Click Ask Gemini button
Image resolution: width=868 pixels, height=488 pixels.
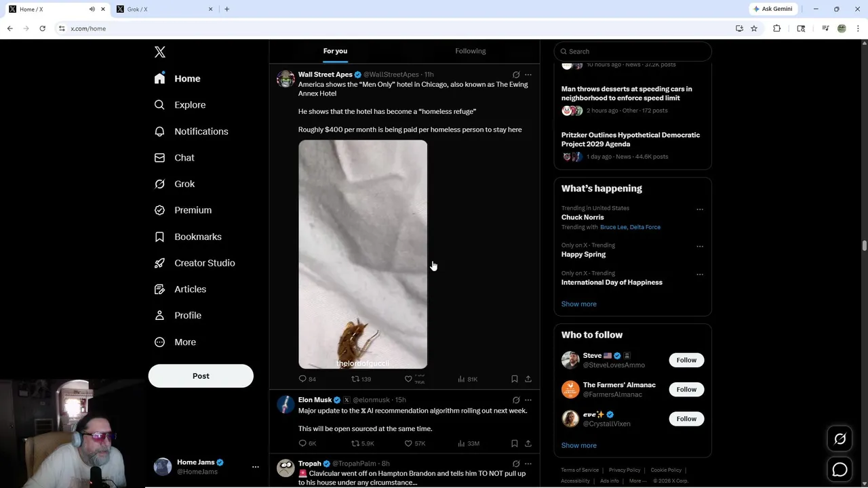(772, 9)
